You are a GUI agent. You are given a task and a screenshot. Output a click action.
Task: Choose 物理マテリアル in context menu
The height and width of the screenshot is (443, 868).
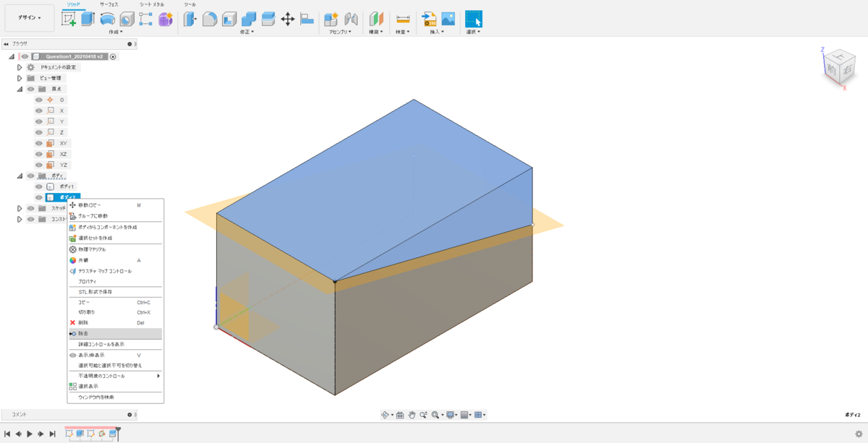point(116,249)
